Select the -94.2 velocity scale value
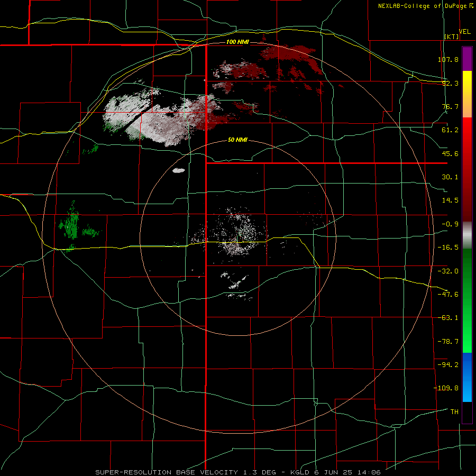 448,364
